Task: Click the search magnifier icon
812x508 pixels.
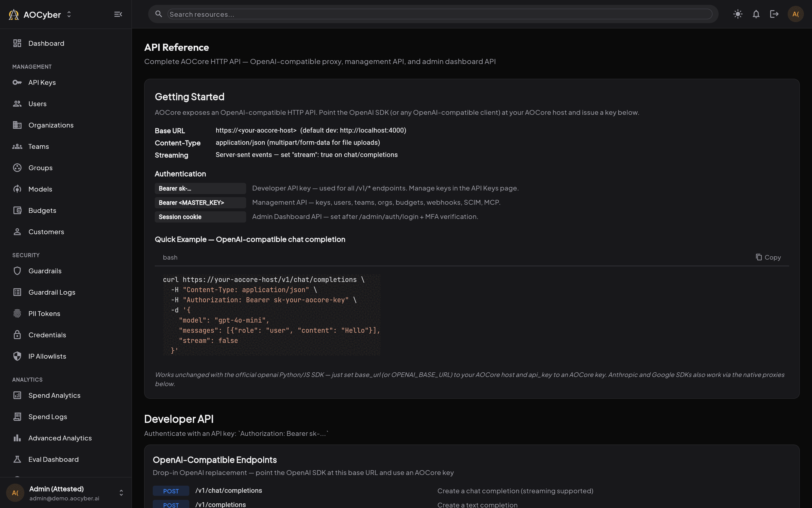Action: click(x=159, y=14)
